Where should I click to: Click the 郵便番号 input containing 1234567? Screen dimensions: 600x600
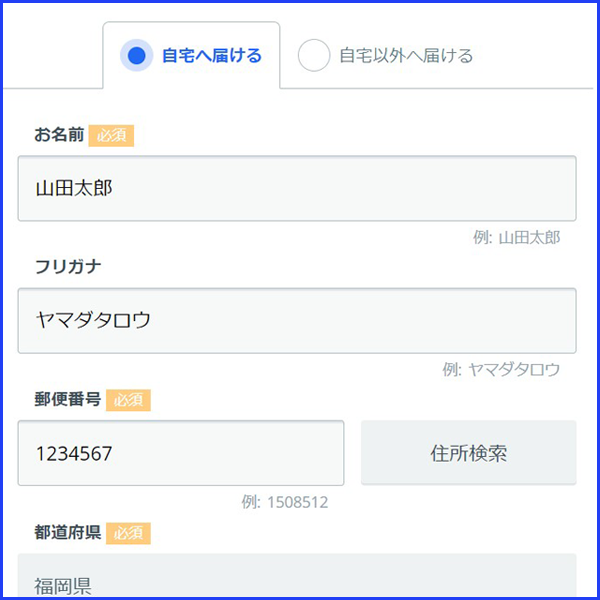coord(181,453)
